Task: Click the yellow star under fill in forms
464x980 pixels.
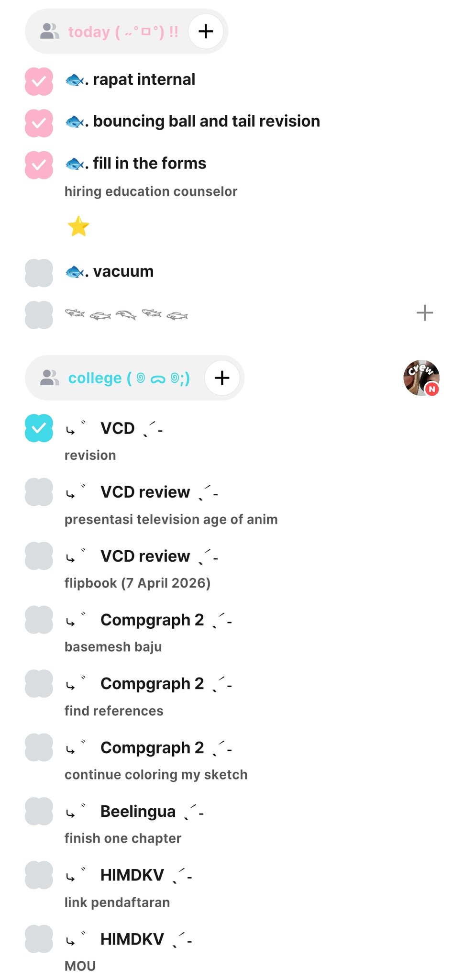Action: [x=78, y=226]
